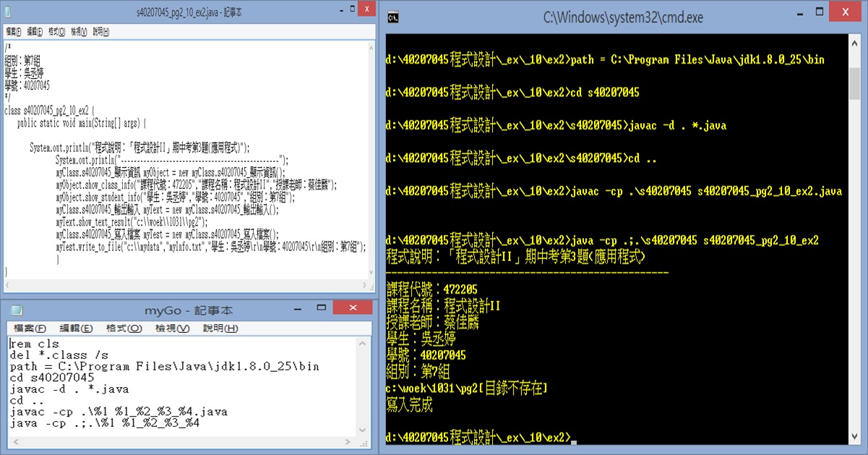Click '課程名稱:程式設計II' output line in cmd
Viewport: 868px width, 455px height.
point(443,306)
